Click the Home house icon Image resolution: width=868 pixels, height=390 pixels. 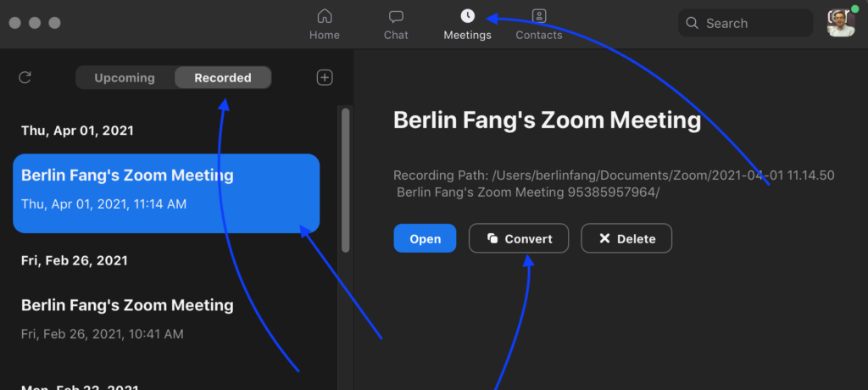(324, 16)
